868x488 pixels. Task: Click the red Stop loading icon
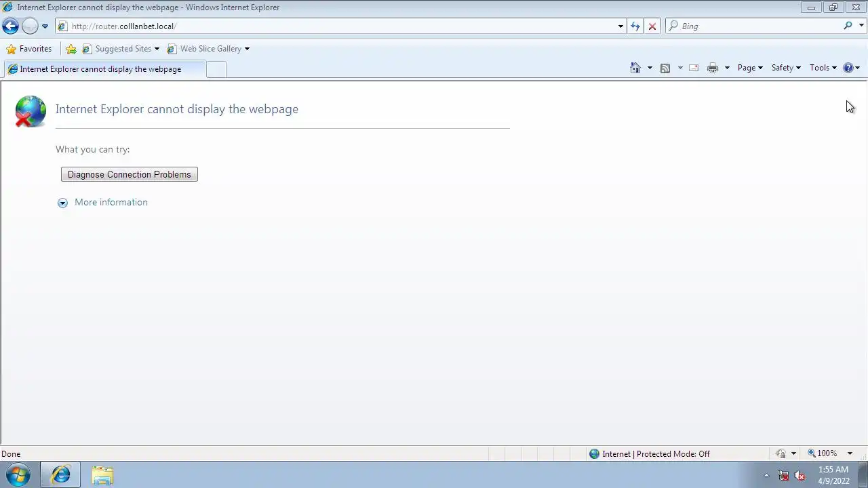[652, 26]
